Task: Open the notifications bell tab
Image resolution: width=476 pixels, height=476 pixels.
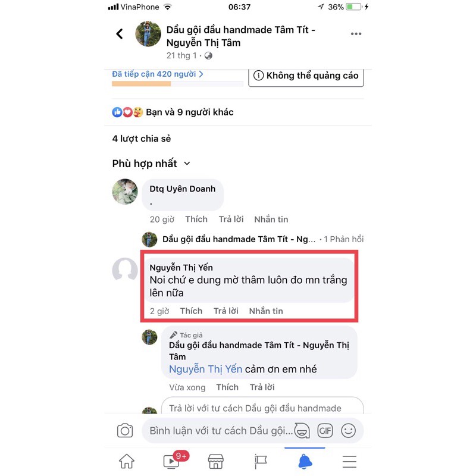Action: 305,462
